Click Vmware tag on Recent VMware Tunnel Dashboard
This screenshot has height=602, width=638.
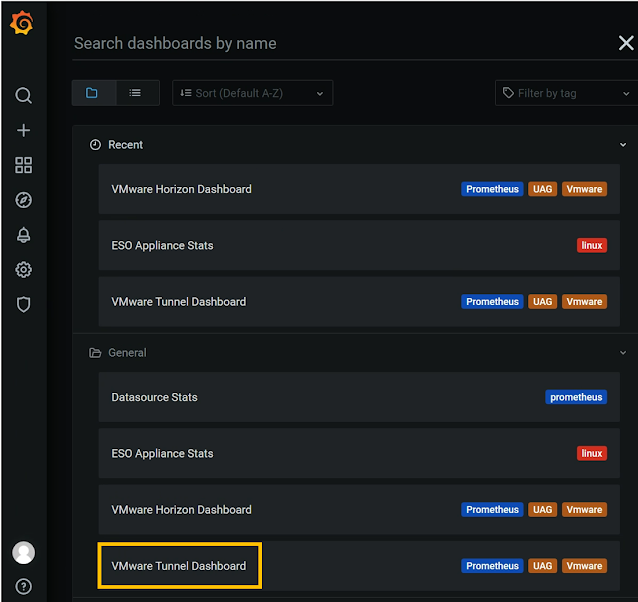tap(584, 302)
